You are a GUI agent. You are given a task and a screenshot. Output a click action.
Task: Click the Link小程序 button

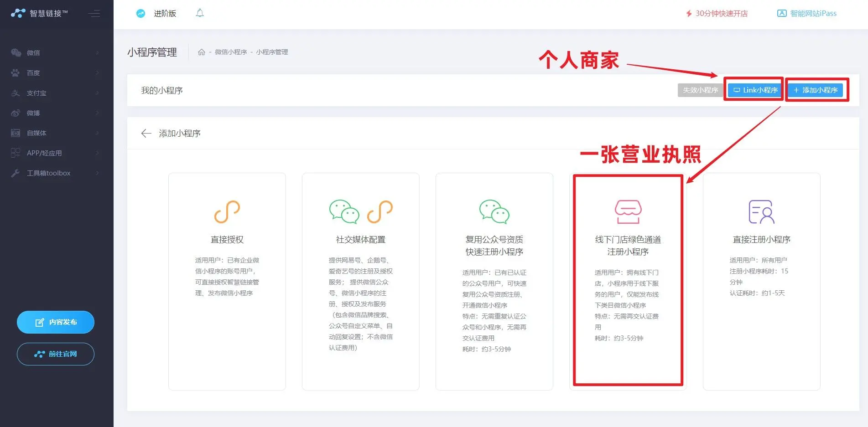pos(755,90)
